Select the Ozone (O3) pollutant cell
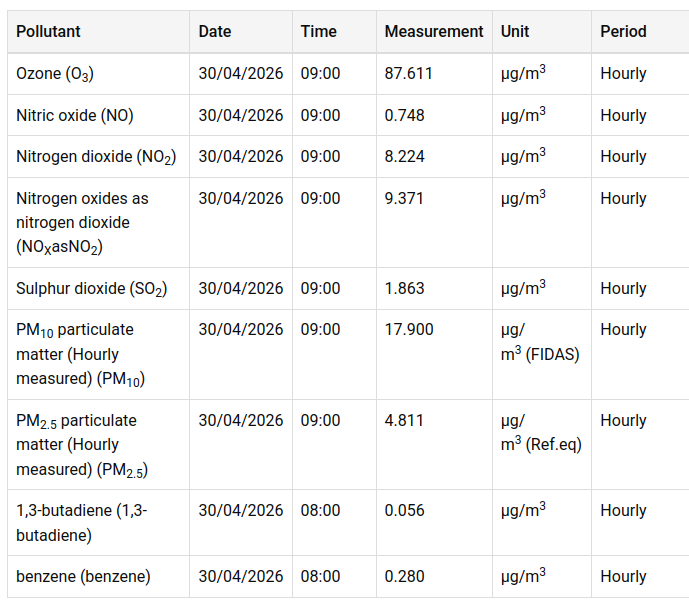Screen dimensions: 689x609 (55, 74)
